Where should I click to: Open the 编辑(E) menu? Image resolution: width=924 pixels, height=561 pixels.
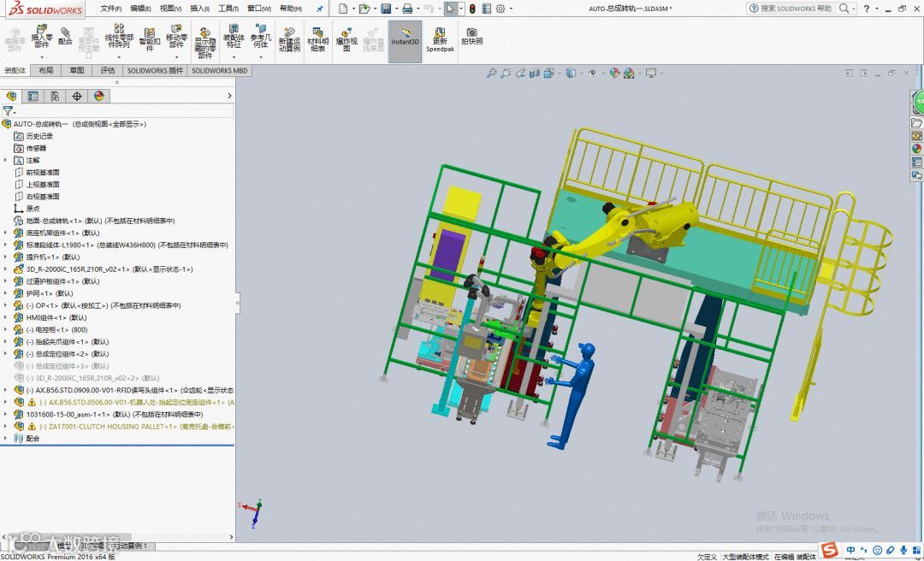(x=140, y=9)
